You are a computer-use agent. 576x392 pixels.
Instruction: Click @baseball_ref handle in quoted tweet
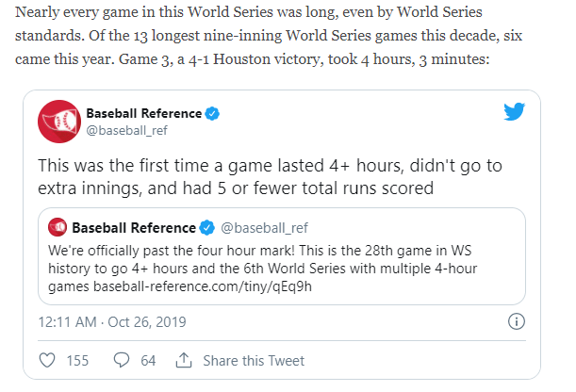pos(264,228)
